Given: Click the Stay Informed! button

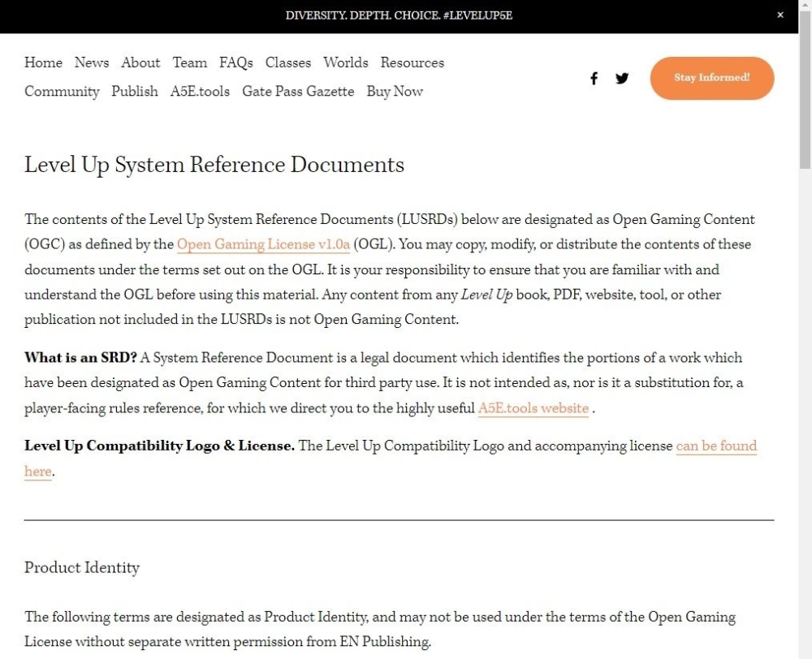Looking at the screenshot, I should 712,78.
